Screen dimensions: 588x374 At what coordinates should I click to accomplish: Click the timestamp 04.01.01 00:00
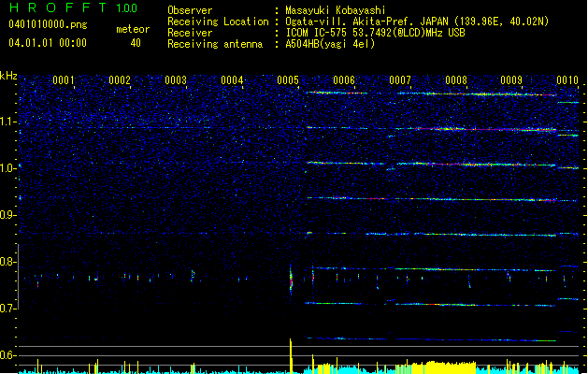pyautogui.click(x=48, y=43)
